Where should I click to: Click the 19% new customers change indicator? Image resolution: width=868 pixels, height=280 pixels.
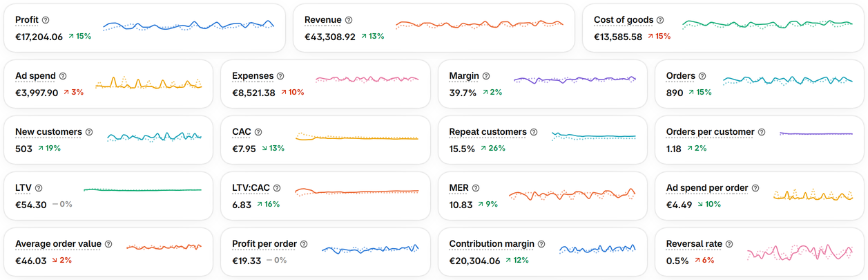click(x=49, y=149)
